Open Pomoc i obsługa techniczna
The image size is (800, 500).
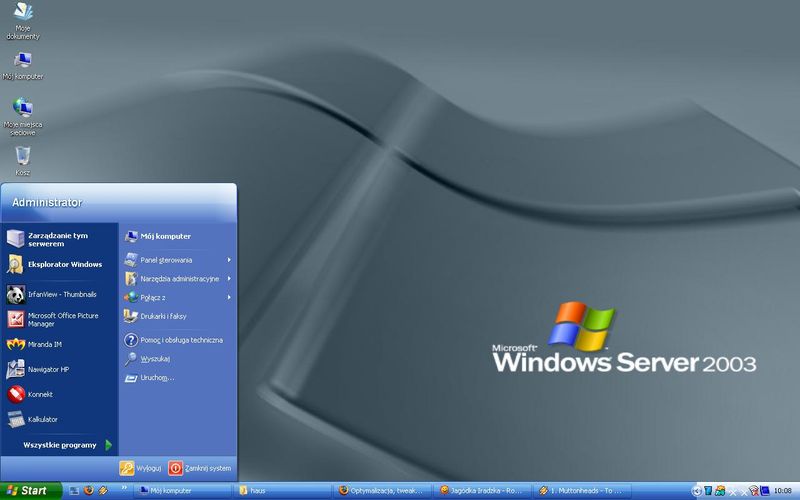178,340
